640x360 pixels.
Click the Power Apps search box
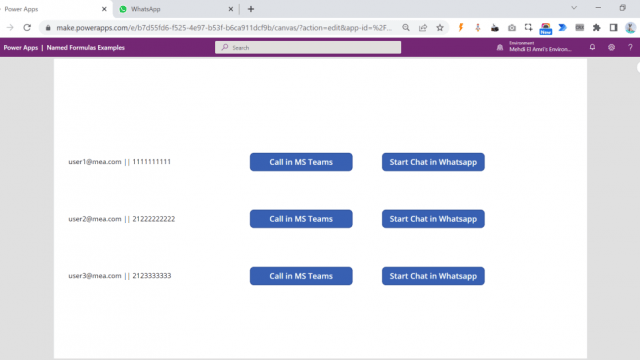(x=308, y=47)
